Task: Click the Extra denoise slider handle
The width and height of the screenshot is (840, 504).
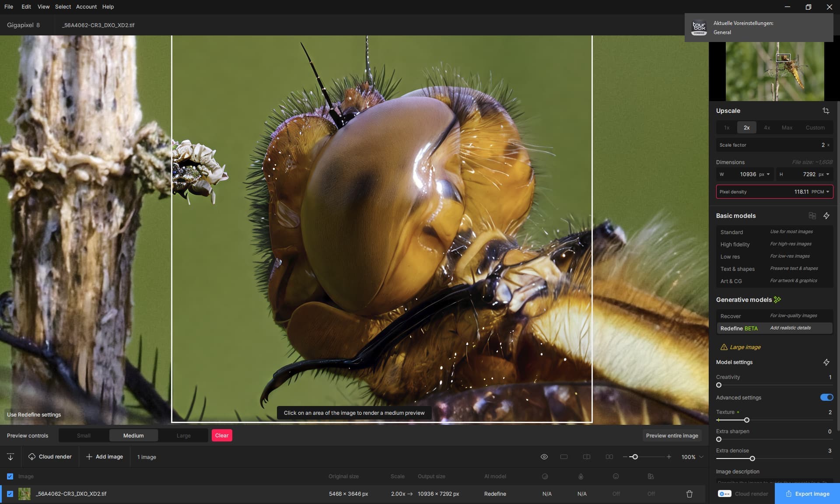Action: click(x=752, y=458)
